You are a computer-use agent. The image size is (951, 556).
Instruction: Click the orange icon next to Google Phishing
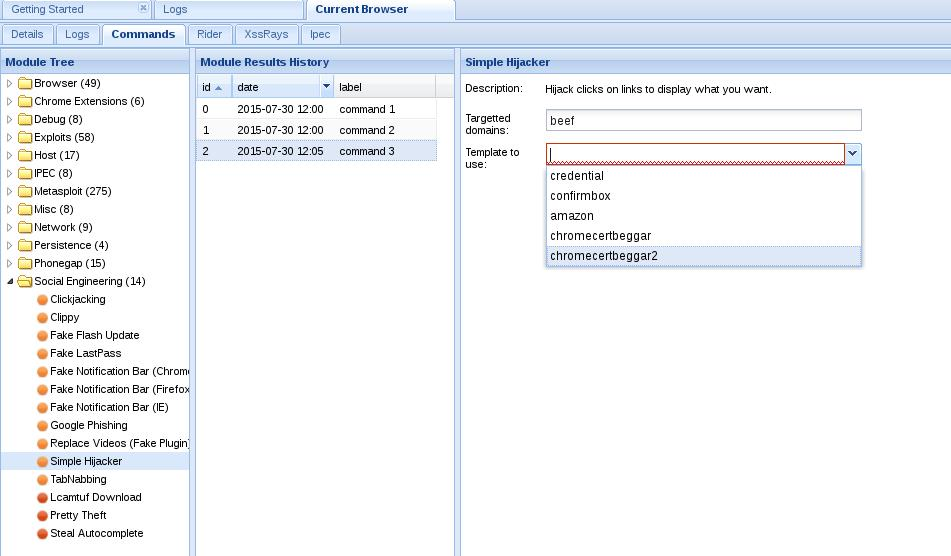[x=42, y=426]
